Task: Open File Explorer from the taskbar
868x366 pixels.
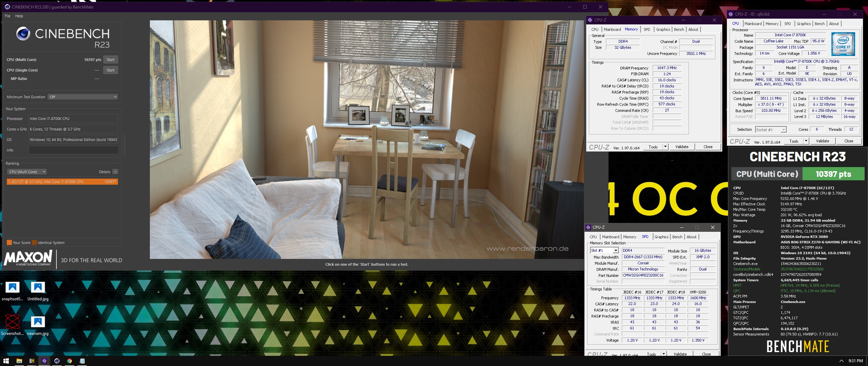Action: point(19,361)
